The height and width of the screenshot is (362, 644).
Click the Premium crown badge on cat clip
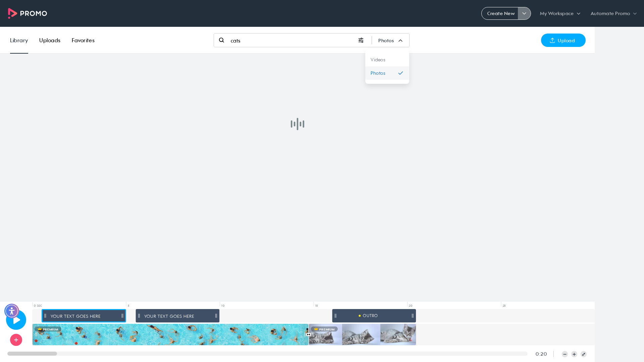coord(324,329)
